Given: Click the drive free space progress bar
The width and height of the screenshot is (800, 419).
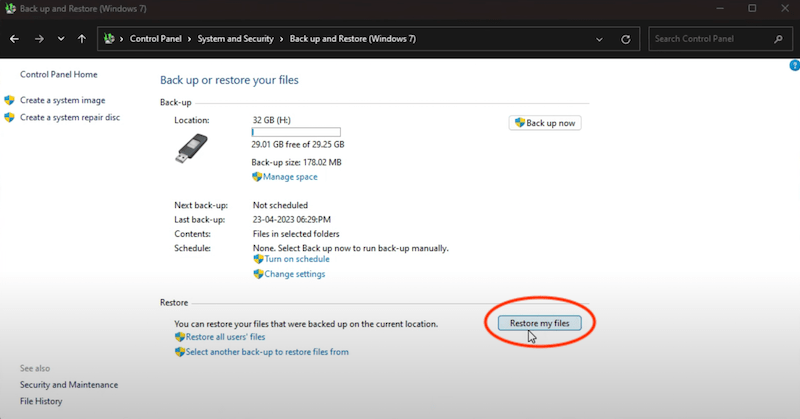Looking at the screenshot, I should (296, 132).
